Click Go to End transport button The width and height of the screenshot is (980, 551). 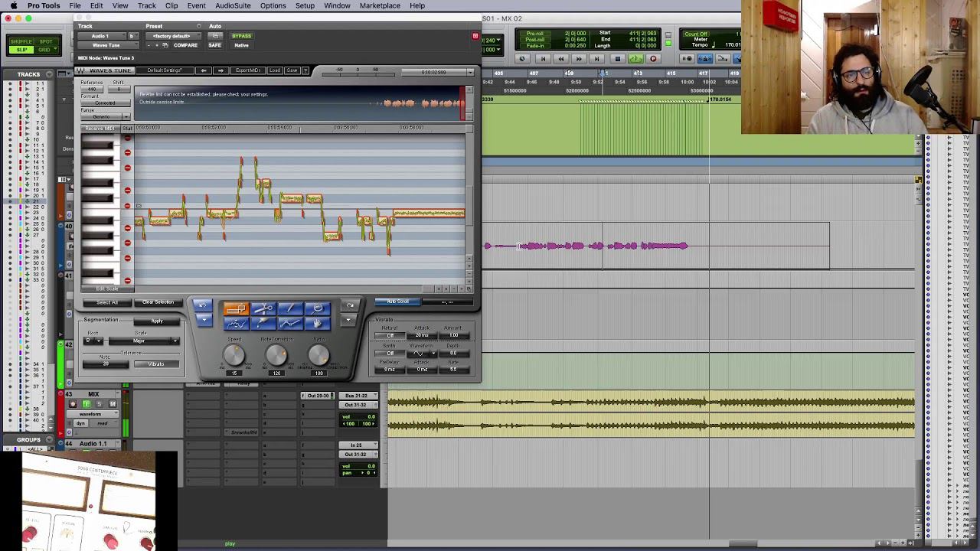coord(597,59)
